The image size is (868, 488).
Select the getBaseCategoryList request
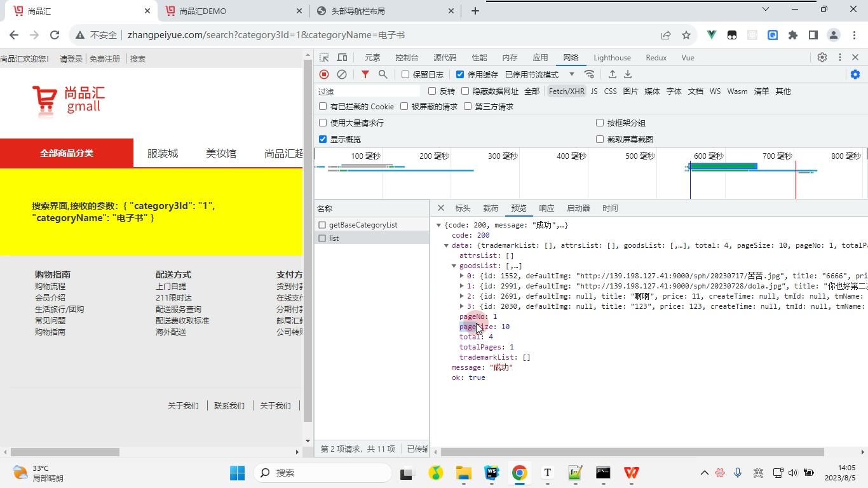tap(372, 225)
